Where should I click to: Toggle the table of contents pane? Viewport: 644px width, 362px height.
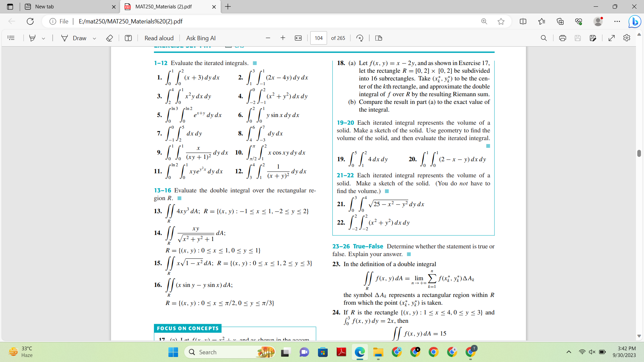(x=11, y=38)
